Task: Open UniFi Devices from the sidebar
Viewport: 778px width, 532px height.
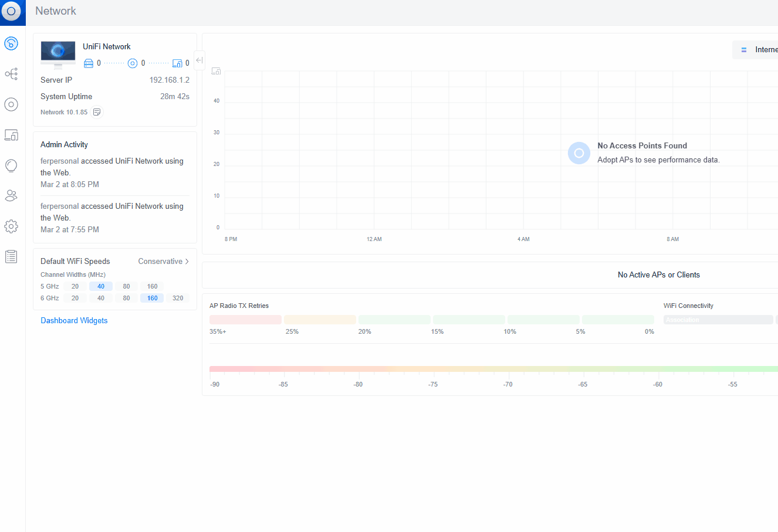Action: (x=11, y=104)
